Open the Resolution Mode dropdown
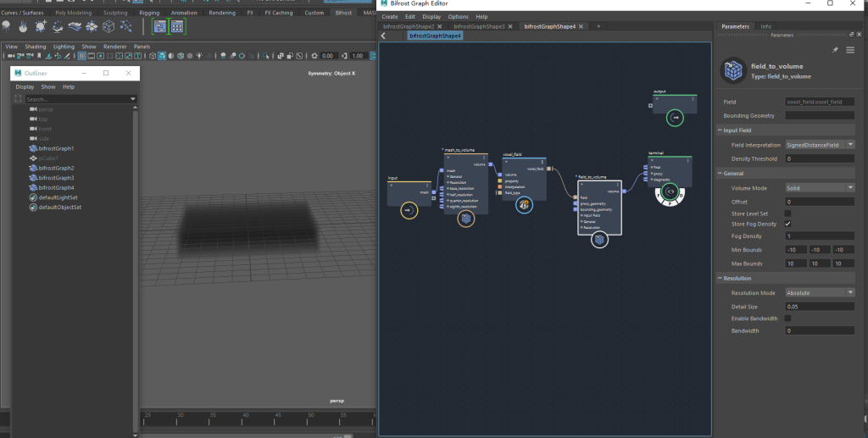The height and width of the screenshot is (438, 868). [x=820, y=292]
